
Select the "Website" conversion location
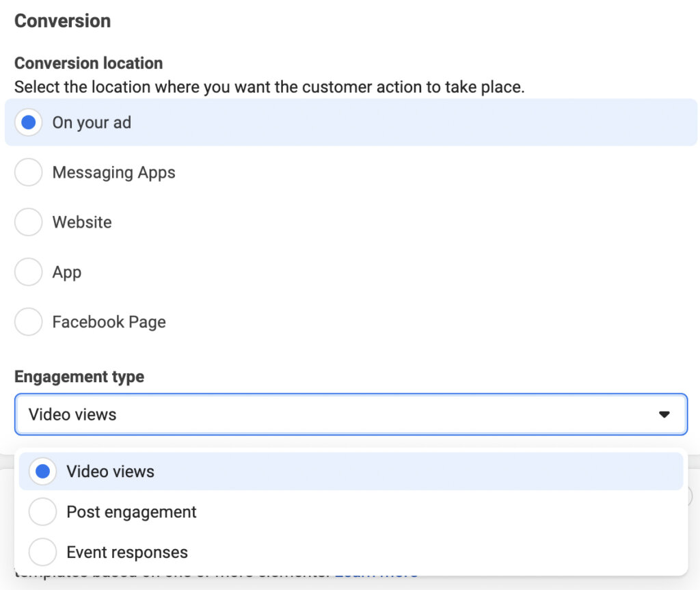coord(82,222)
